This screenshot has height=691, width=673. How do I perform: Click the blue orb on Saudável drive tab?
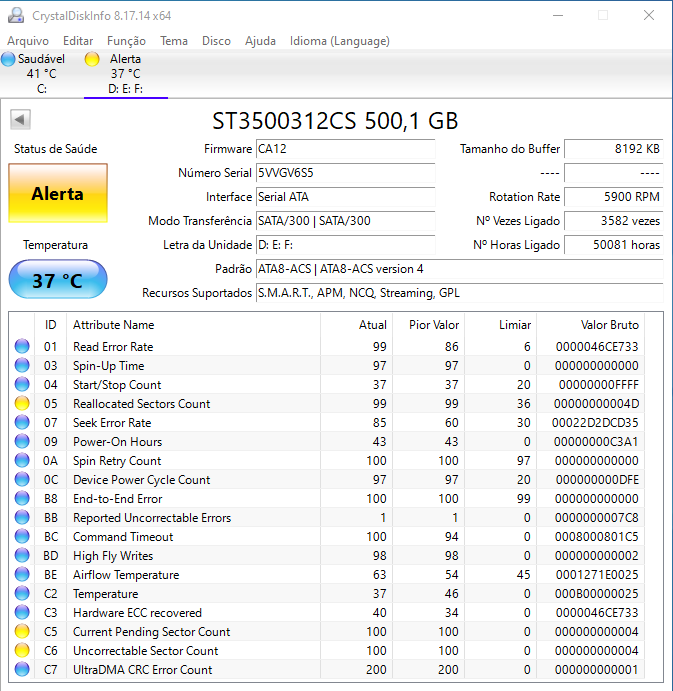[x=8, y=59]
